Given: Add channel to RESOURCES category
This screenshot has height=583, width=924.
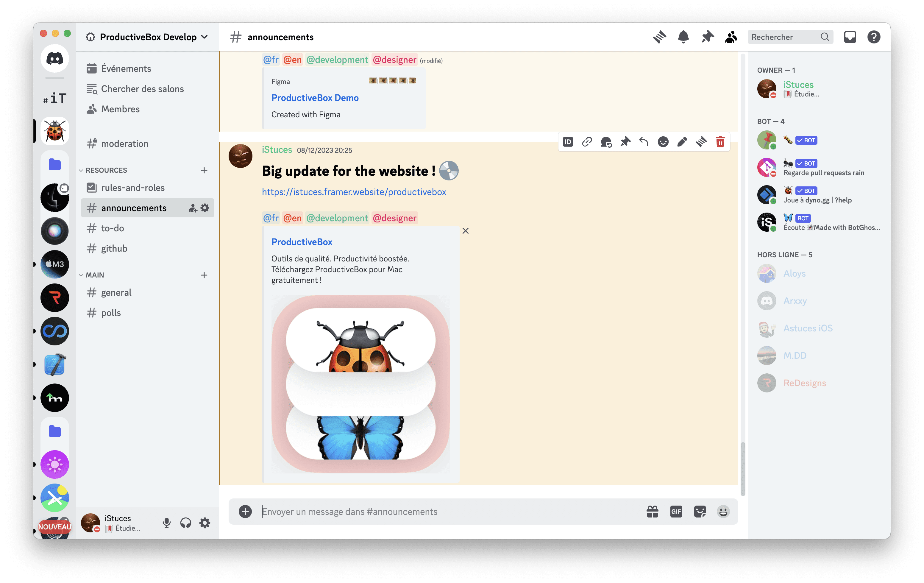Looking at the screenshot, I should 204,170.
